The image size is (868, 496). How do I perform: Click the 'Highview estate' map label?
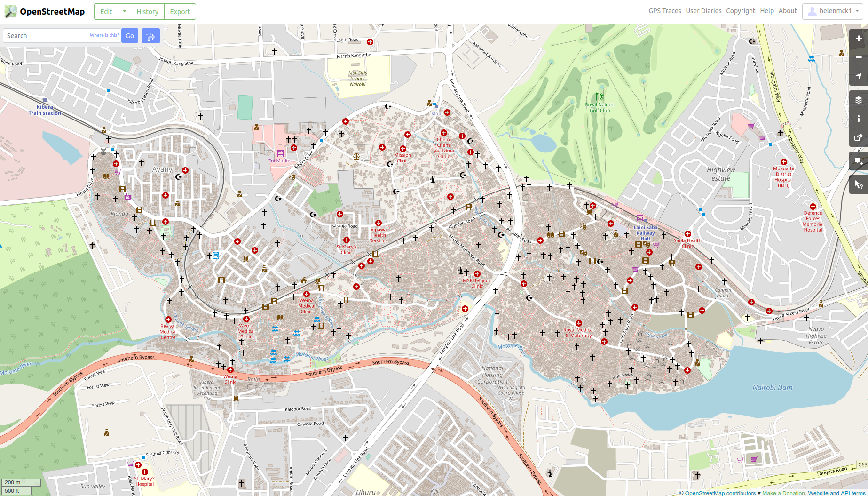coord(721,174)
